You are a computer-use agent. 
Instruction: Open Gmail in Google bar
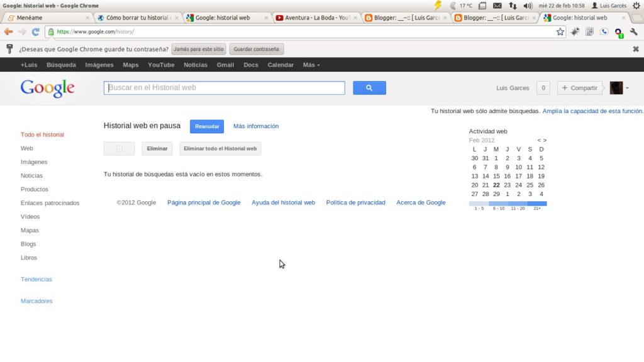(x=225, y=65)
